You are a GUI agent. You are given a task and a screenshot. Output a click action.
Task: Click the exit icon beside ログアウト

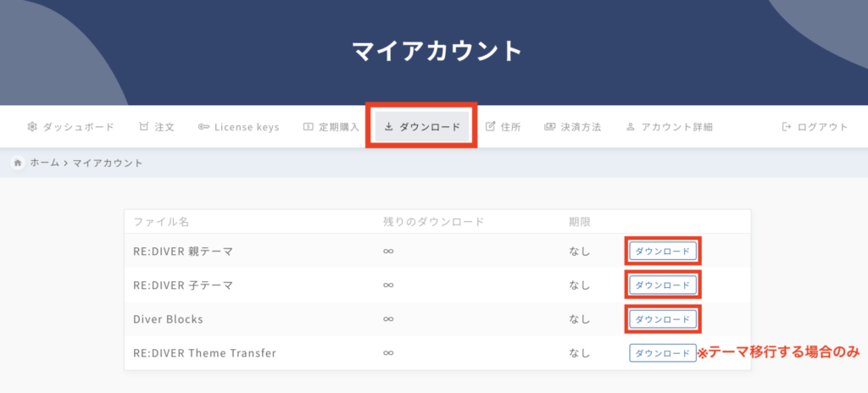coord(787,127)
